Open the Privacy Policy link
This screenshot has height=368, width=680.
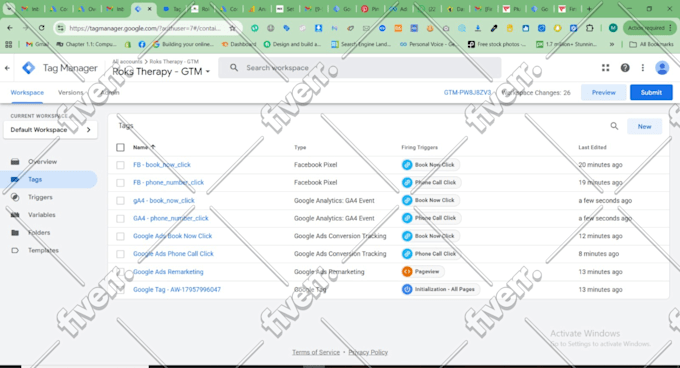[368, 352]
